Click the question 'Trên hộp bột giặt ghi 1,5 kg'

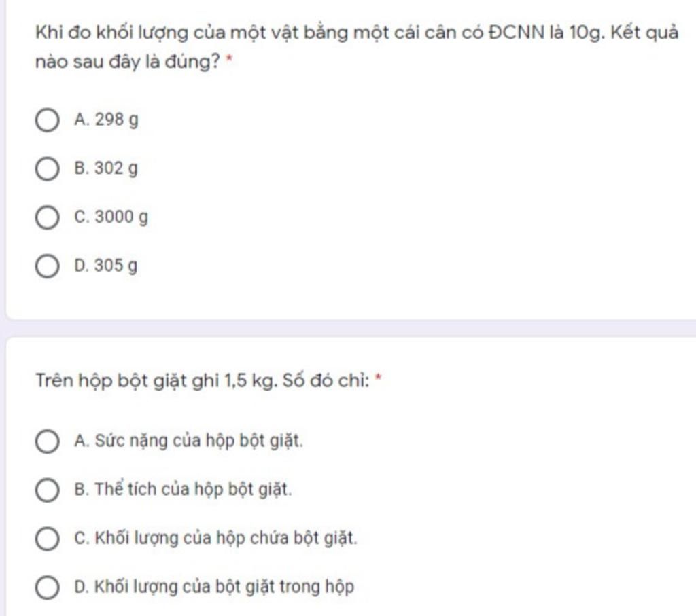(203, 381)
